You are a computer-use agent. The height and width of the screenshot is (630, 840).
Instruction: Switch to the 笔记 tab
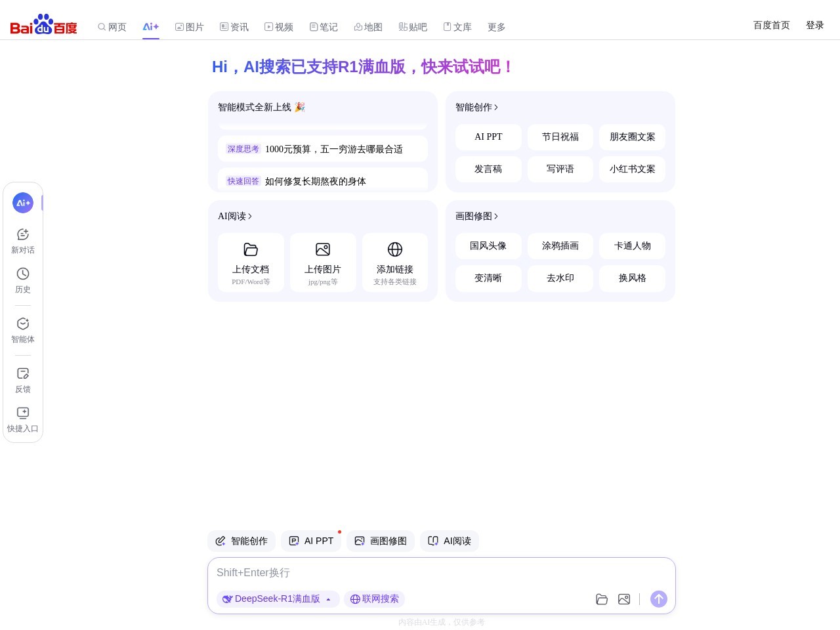pyautogui.click(x=324, y=27)
